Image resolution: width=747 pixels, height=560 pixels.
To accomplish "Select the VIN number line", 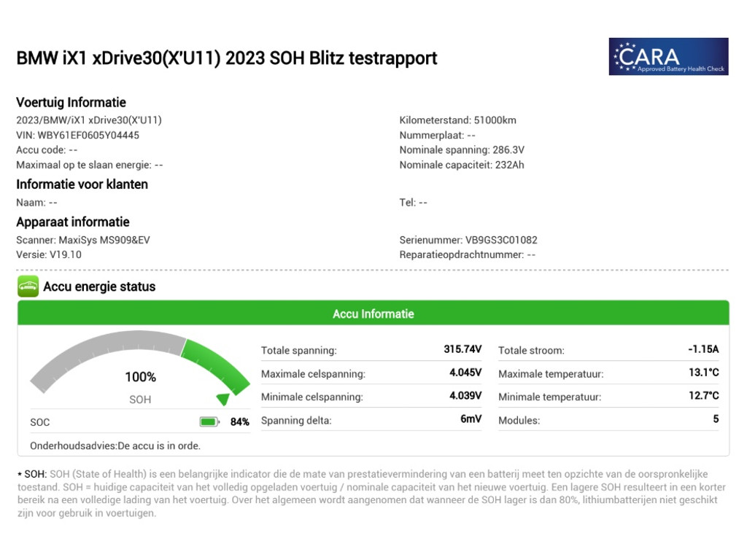I will tap(78, 135).
